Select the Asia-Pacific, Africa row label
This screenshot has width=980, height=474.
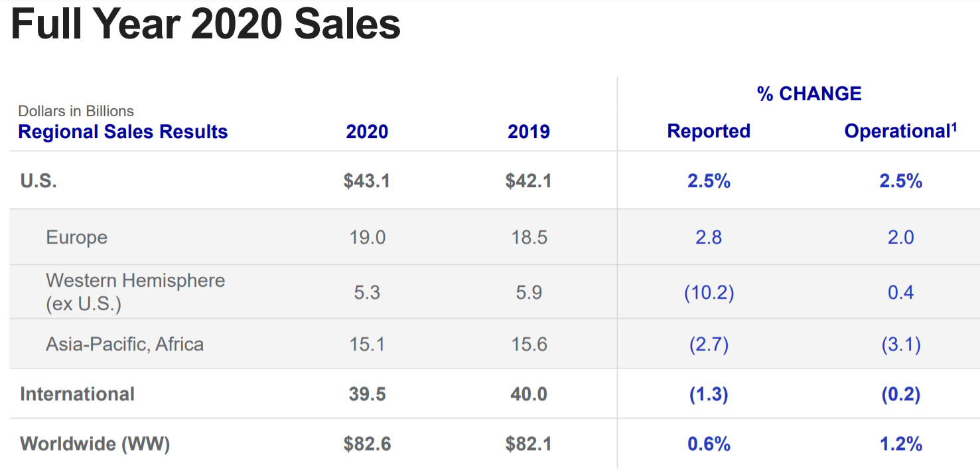(x=125, y=344)
